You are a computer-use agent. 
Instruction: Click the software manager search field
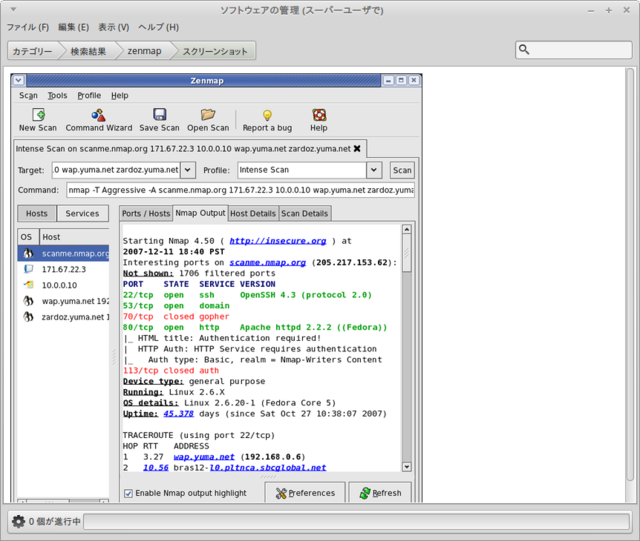[574, 50]
